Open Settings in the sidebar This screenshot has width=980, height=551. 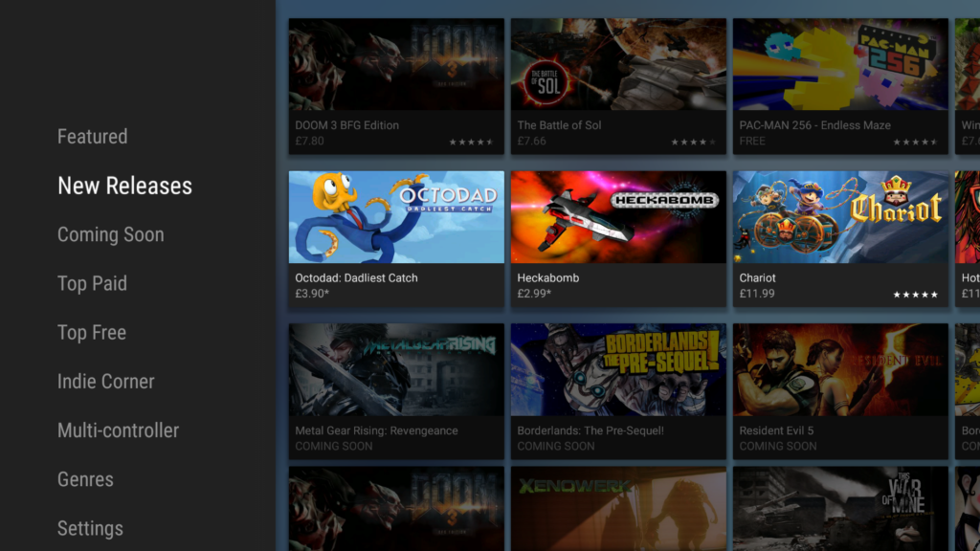pyautogui.click(x=90, y=528)
